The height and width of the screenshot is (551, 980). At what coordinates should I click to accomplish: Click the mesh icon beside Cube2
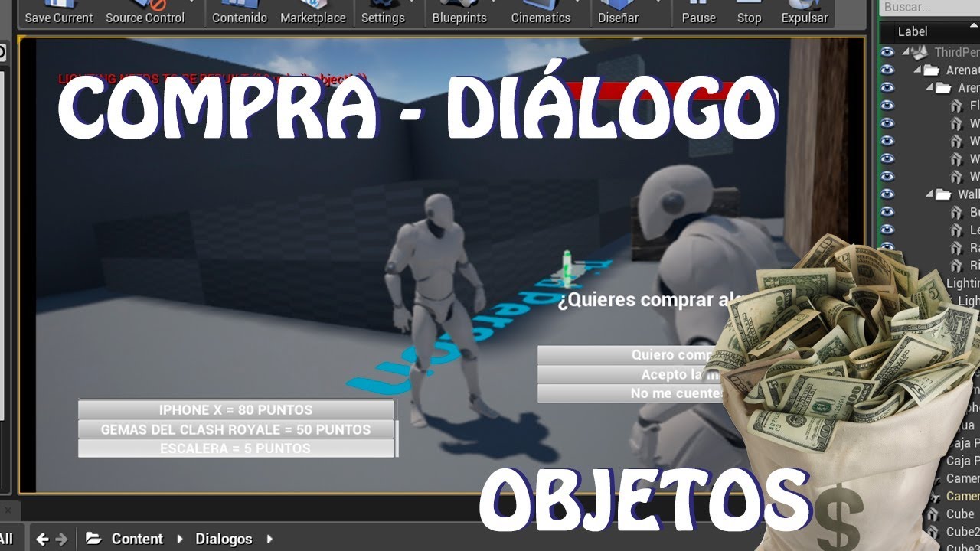[933, 532]
